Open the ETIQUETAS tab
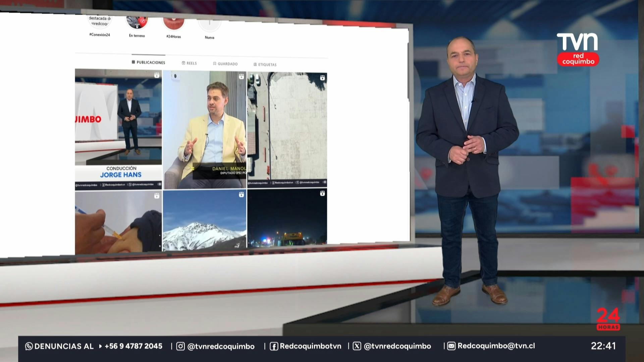 pyautogui.click(x=265, y=64)
